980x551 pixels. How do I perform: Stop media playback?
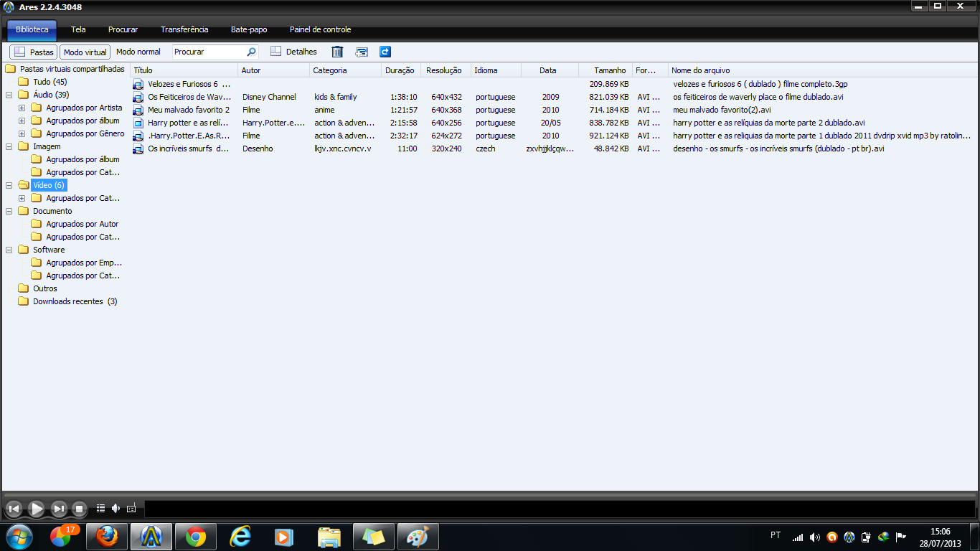(x=80, y=509)
